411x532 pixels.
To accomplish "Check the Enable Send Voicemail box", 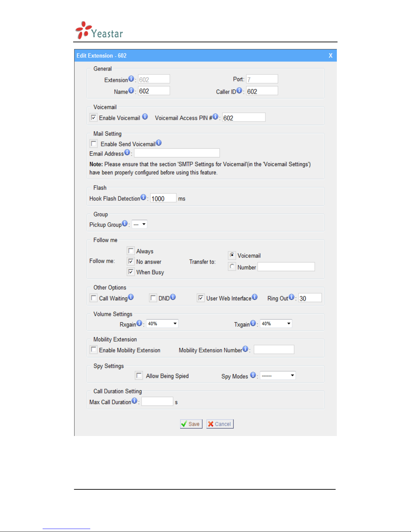I will pos(94,144).
